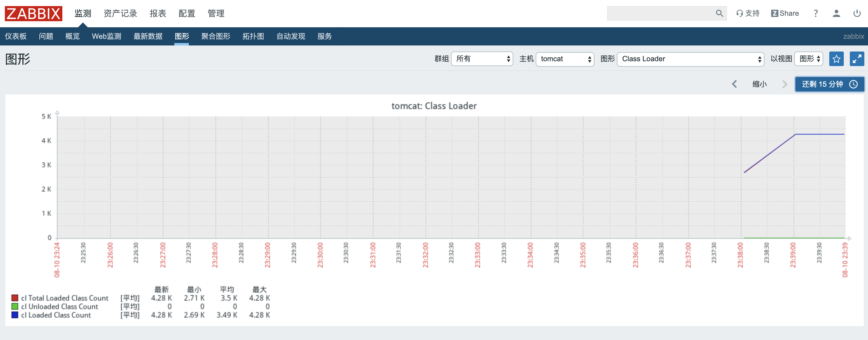
Task: Add graph to favorites star
Action: [836, 59]
